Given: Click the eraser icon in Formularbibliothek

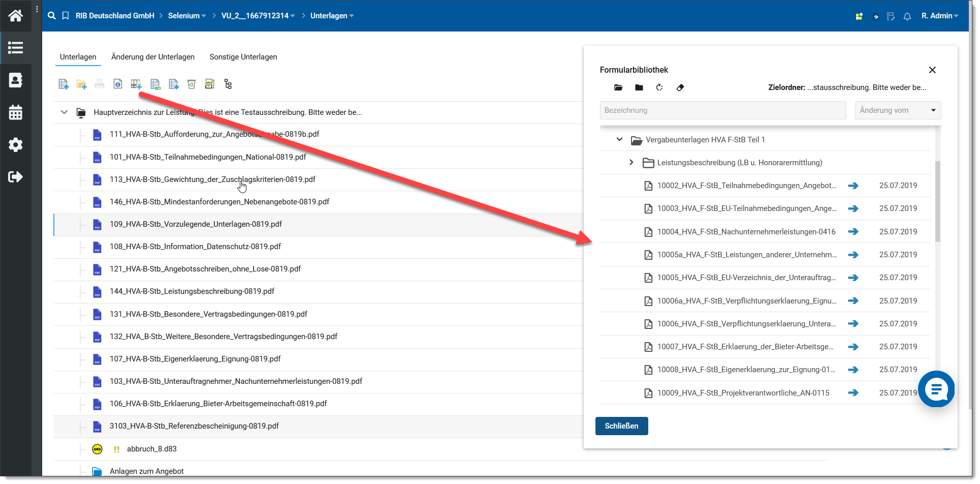Looking at the screenshot, I should coord(680,87).
